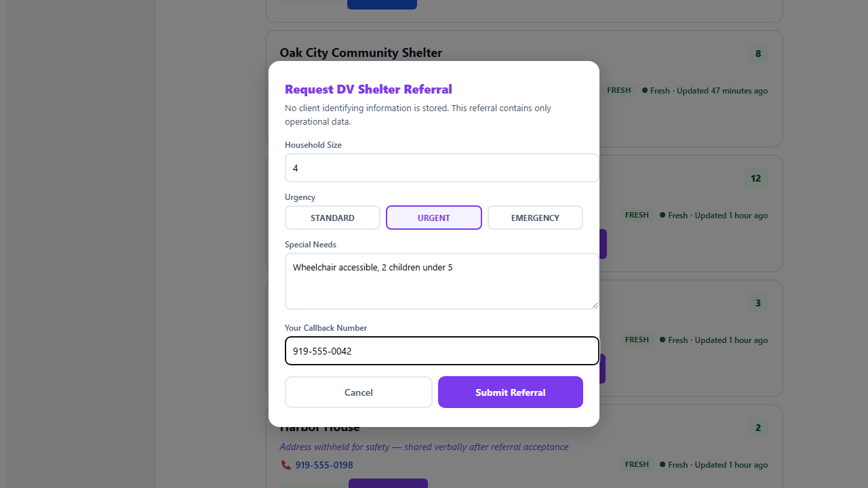Click the capacity badge showing 12
The image size is (868, 488).
tap(755, 178)
